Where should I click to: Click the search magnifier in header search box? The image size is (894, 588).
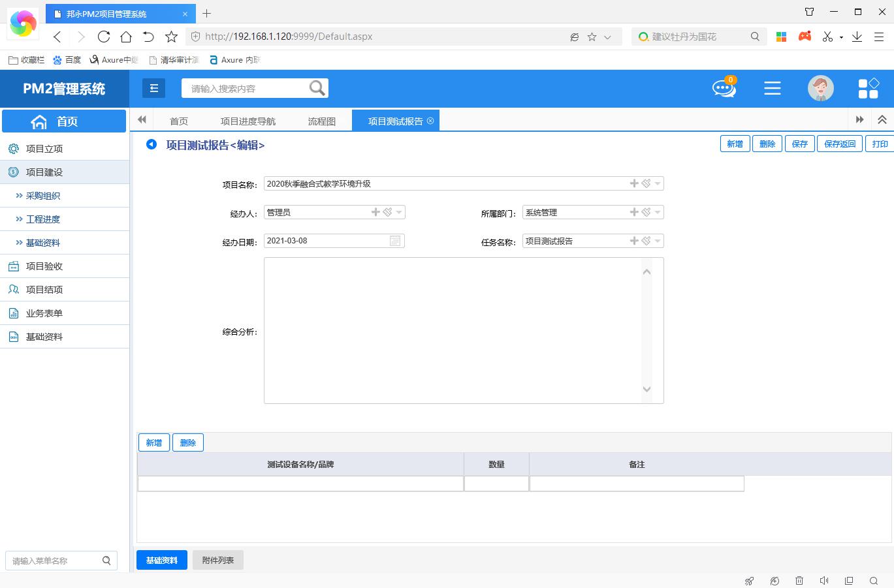point(317,88)
